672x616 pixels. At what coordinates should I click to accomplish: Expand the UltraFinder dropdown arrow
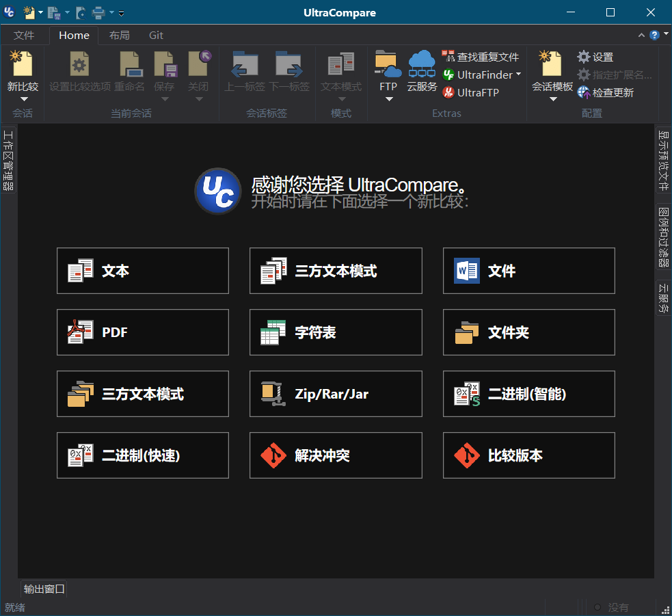pos(519,74)
